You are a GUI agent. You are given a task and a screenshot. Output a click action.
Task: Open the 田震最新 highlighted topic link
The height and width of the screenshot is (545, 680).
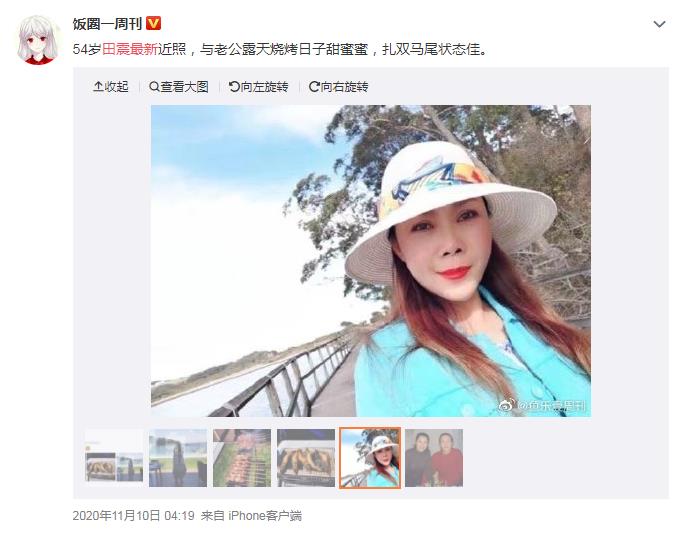pos(130,49)
